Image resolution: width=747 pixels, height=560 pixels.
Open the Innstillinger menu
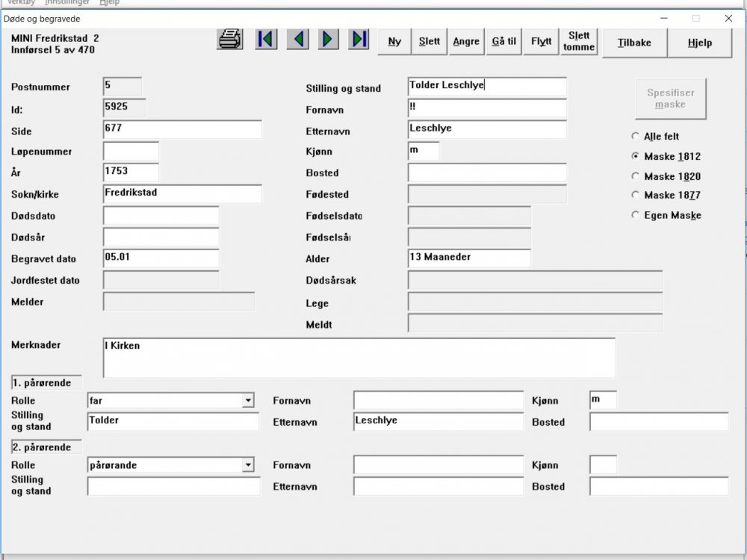click(x=67, y=2)
